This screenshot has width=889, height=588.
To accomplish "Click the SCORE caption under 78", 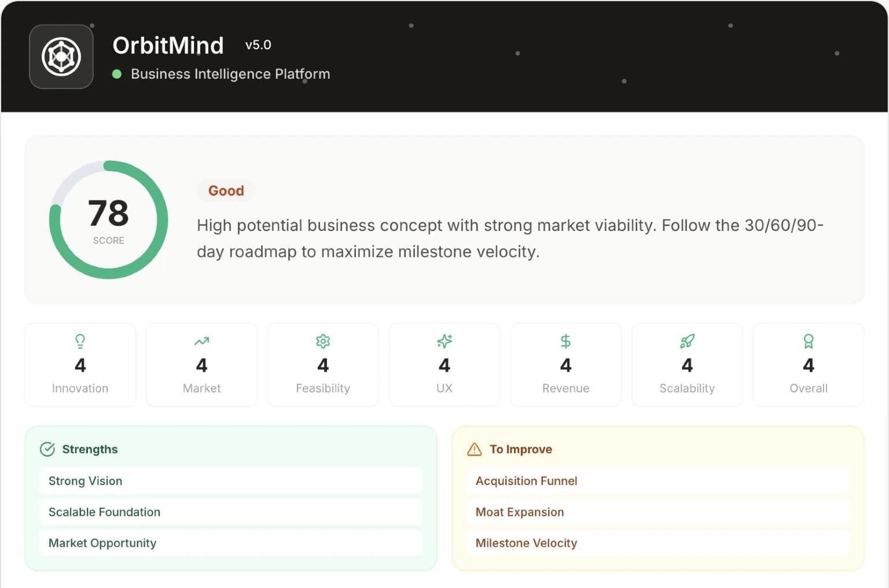I will tap(109, 240).
